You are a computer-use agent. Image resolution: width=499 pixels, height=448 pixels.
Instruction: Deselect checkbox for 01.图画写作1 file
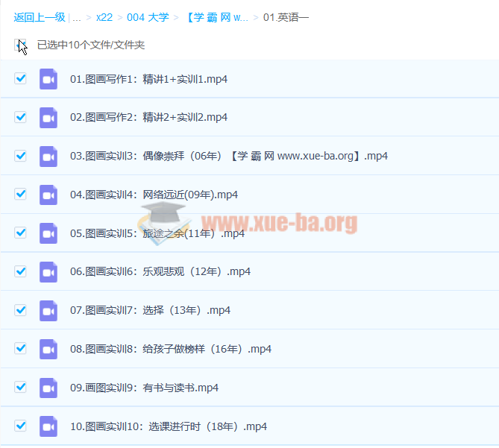point(21,78)
